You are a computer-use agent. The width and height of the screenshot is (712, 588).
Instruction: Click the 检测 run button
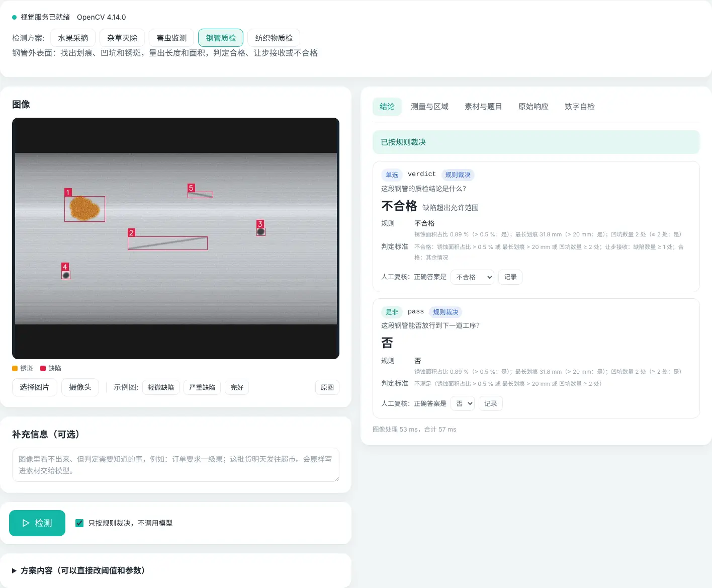pos(37,523)
